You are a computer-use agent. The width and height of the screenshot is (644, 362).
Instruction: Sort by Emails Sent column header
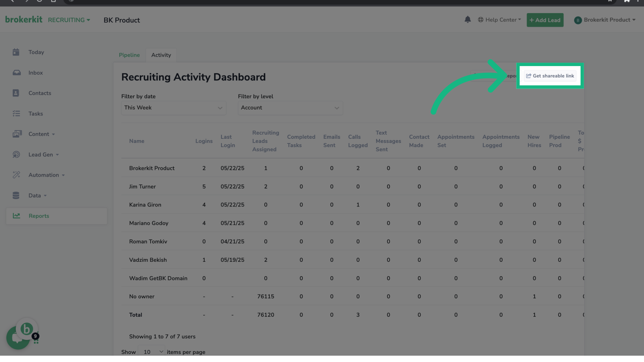331,141
